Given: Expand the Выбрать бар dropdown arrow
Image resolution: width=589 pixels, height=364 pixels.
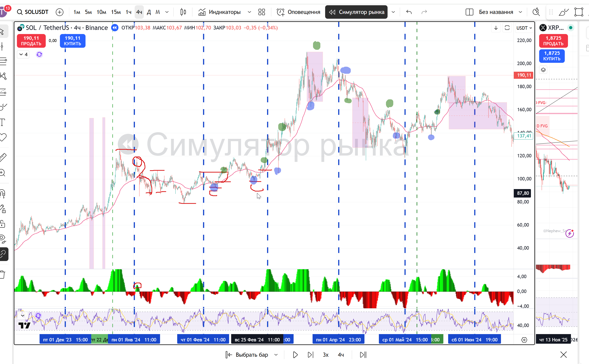Looking at the screenshot, I should coord(276,355).
